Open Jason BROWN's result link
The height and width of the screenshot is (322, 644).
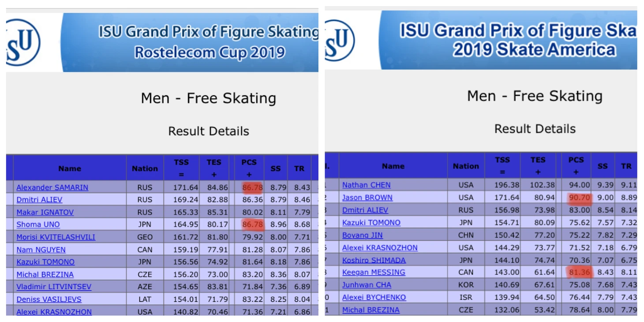click(367, 198)
